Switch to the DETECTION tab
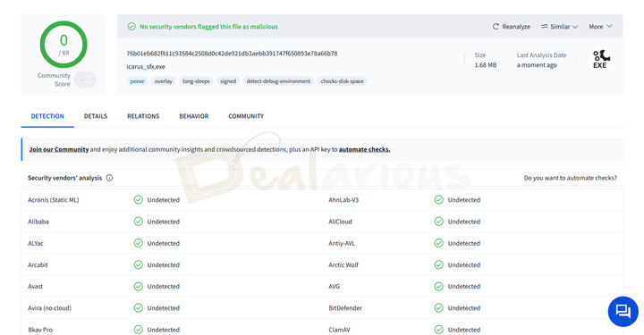Viewport: 644px width, 335px height. (47, 116)
